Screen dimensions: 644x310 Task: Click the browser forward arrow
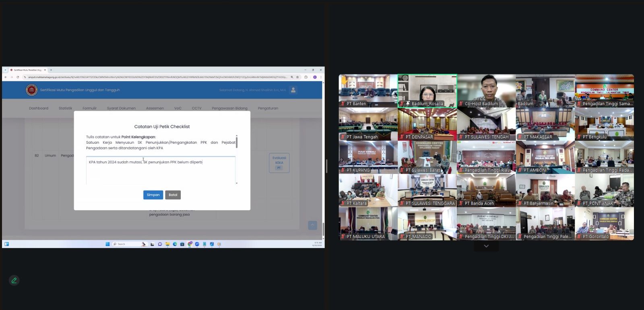tap(11, 77)
